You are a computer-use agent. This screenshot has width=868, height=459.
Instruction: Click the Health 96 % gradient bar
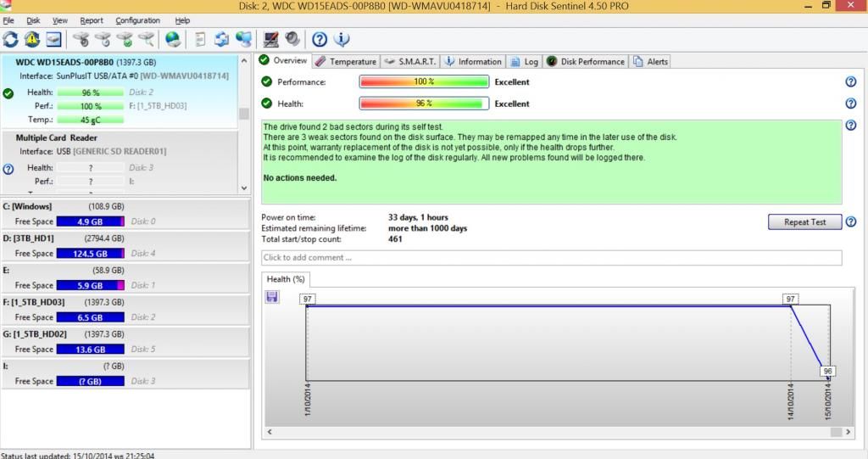pyautogui.click(x=424, y=104)
